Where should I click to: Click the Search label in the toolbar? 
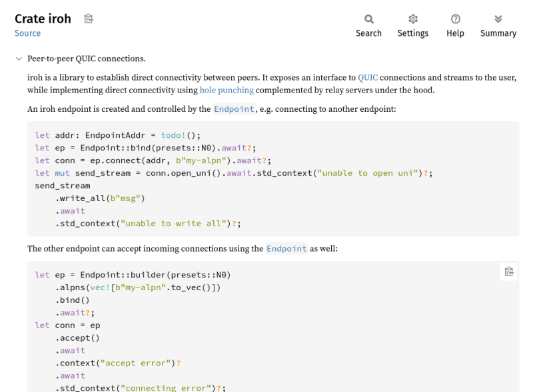[x=369, y=33]
